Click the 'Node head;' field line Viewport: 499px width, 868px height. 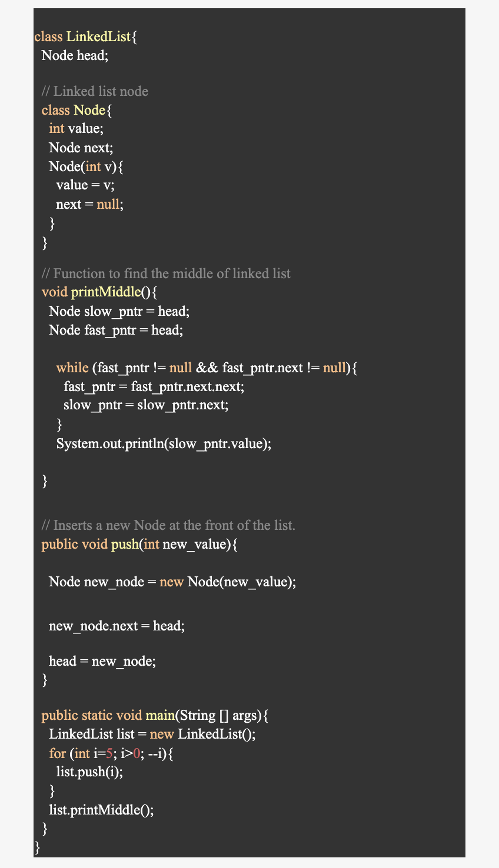click(x=75, y=55)
